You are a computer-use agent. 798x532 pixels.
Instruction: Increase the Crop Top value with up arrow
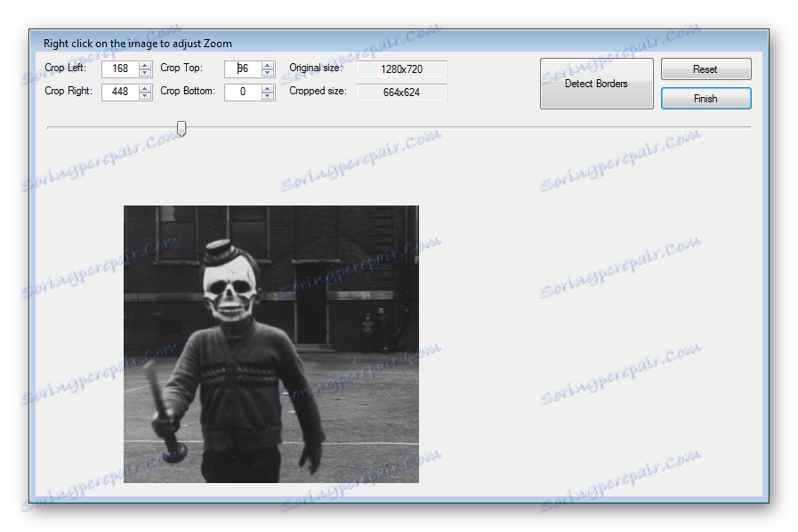(x=268, y=65)
